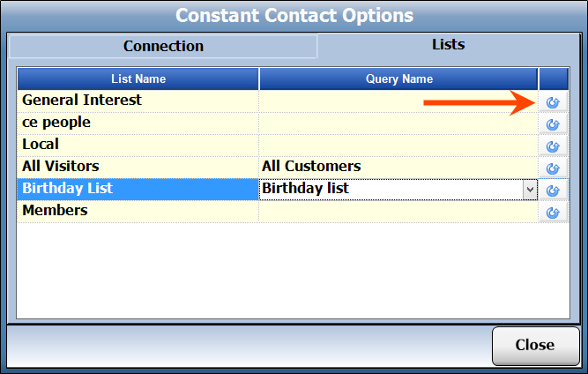Click the Birthday List row name
Viewport: 588px width, 374px height.
tap(68, 188)
